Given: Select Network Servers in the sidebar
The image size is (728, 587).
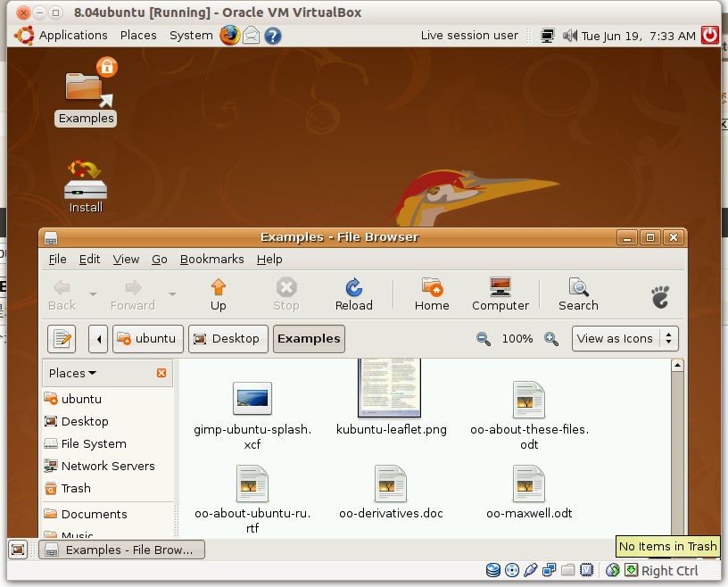Looking at the screenshot, I should pos(108,466).
